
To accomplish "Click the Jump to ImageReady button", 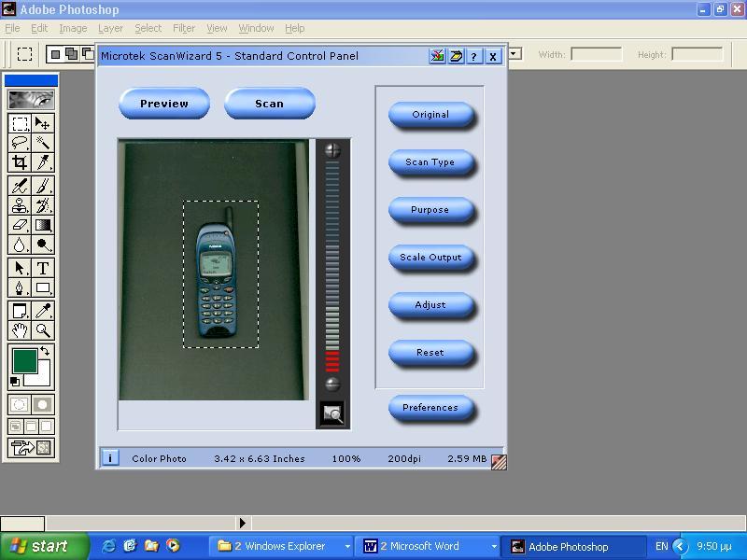I will [31, 448].
